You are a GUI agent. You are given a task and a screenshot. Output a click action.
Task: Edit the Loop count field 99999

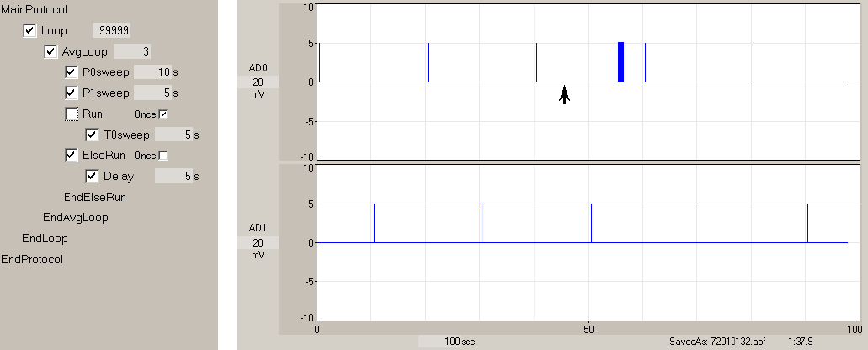(112, 31)
